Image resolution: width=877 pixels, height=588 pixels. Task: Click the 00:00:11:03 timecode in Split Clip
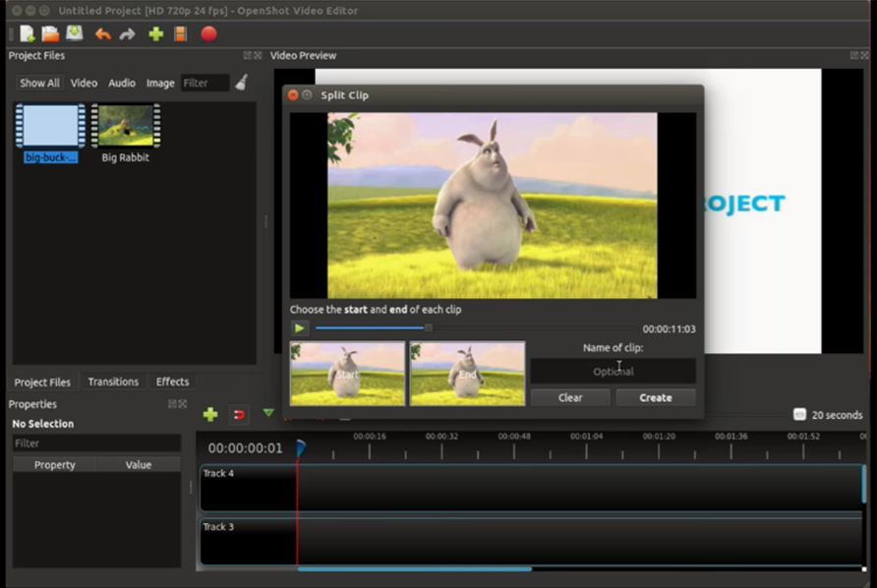click(669, 329)
